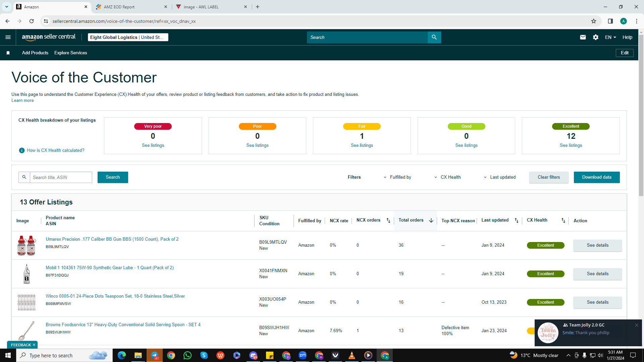Show hidden system tray icons
644x362 pixels.
coord(568,355)
